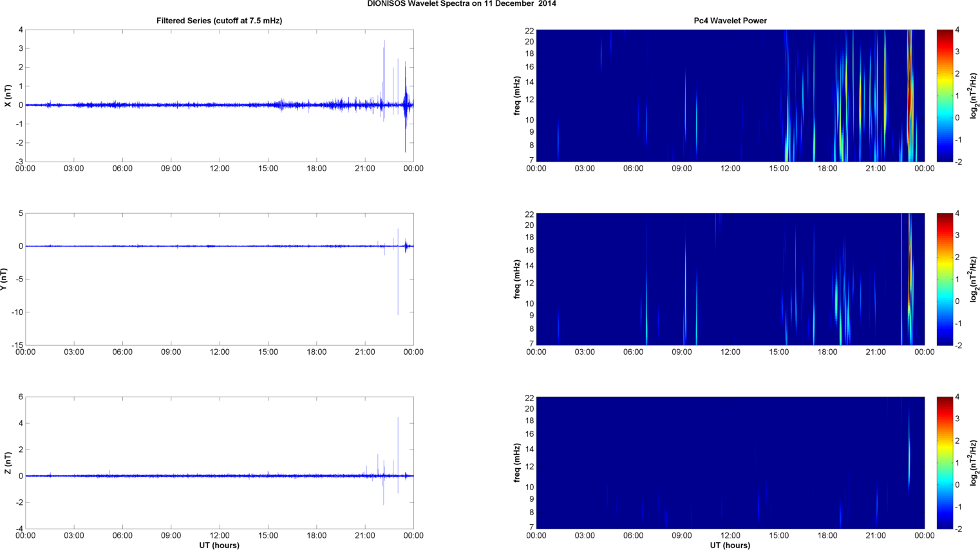The image size is (980, 550).
Task: Click the '6' tick on Z series axis
Action: point(21,397)
